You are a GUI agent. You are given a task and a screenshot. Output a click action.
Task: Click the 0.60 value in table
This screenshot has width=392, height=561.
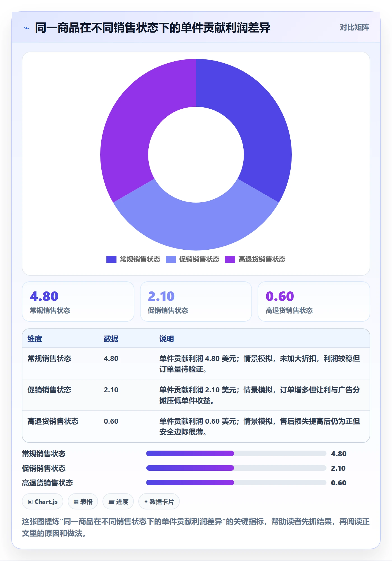tap(111, 421)
